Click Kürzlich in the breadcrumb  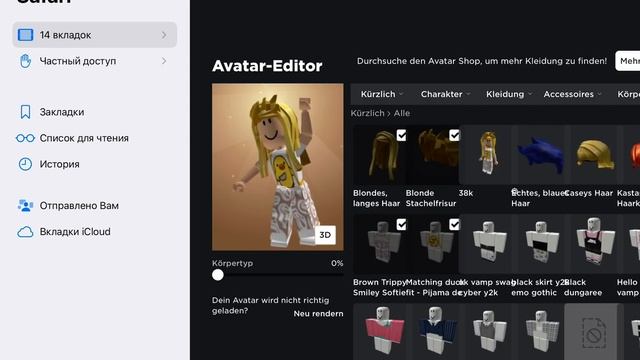click(367, 113)
